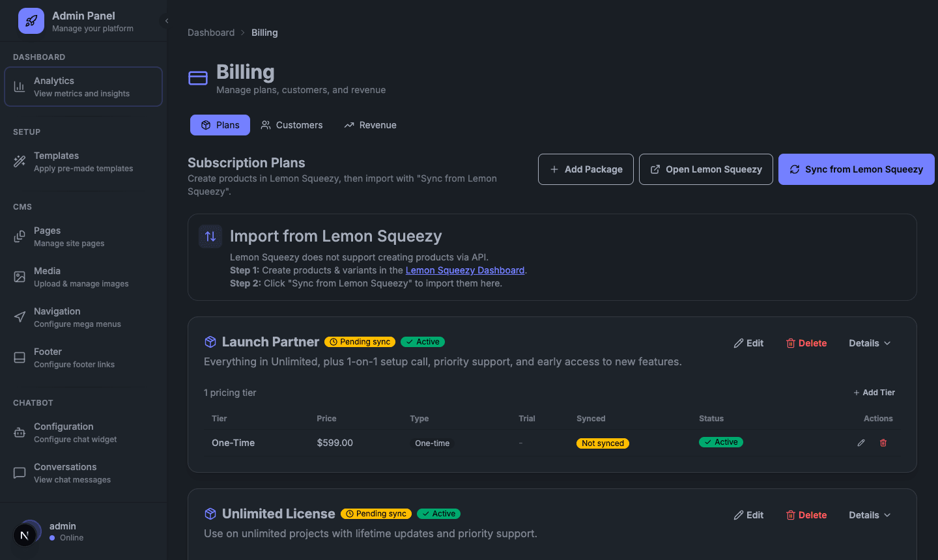Viewport: 938px width, 560px height.
Task: Click the Conversations chat bubble icon
Action: pos(20,472)
